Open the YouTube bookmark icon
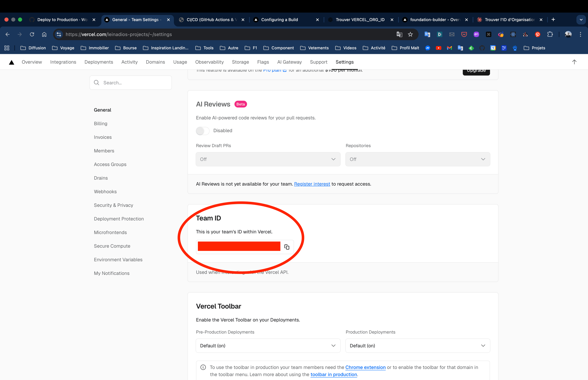588x380 pixels. [438, 48]
